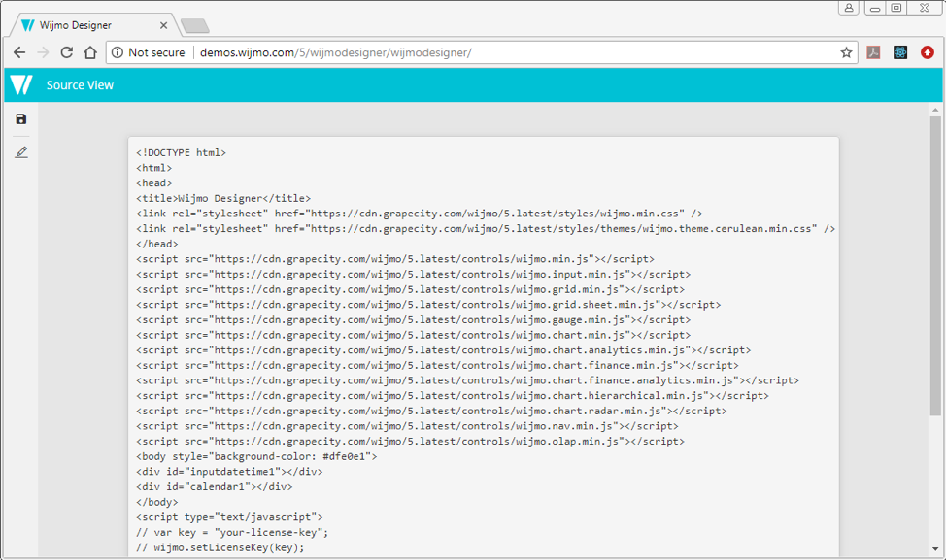Click the wijmo.olap.min.js script line

click(x=410, y=442)
